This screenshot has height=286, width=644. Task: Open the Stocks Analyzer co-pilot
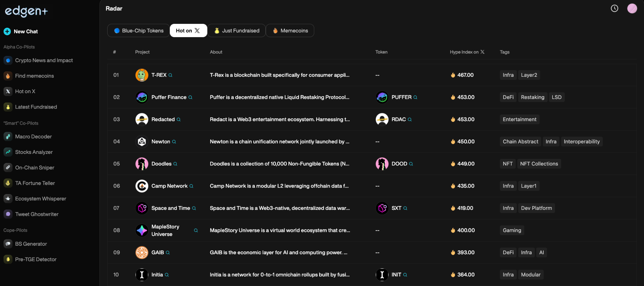click(34, 152)
